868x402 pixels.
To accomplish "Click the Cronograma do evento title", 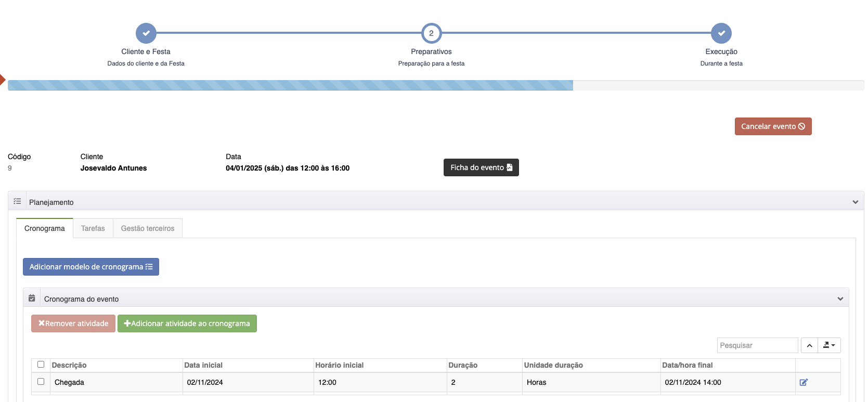I will (81, 299).
